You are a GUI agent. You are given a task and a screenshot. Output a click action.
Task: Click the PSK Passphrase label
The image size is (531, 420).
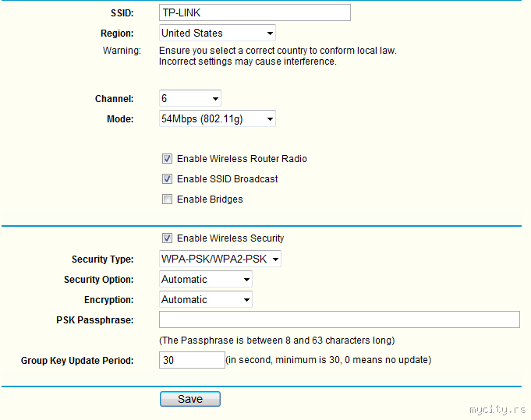pos(95,320)
